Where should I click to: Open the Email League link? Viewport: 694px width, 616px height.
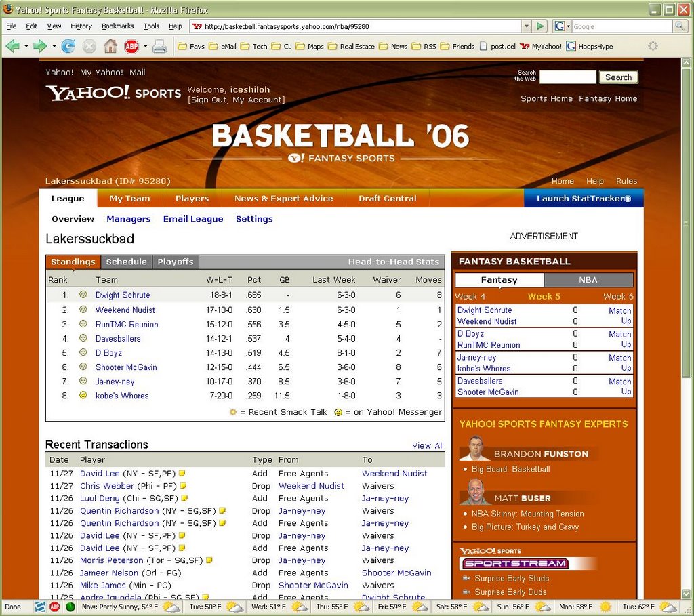[x=193, y=219]
